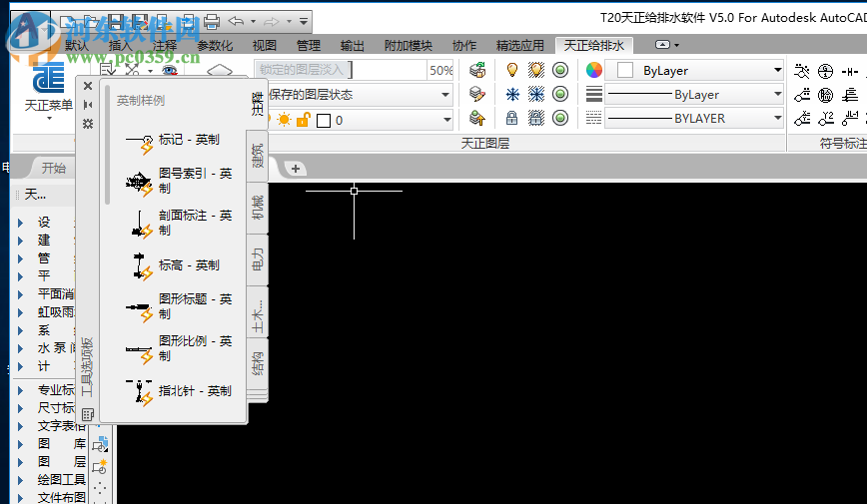The height and width of the screenshot is (504, 867).
Task: Click the 开始 document tab
Action: point(54,168)
